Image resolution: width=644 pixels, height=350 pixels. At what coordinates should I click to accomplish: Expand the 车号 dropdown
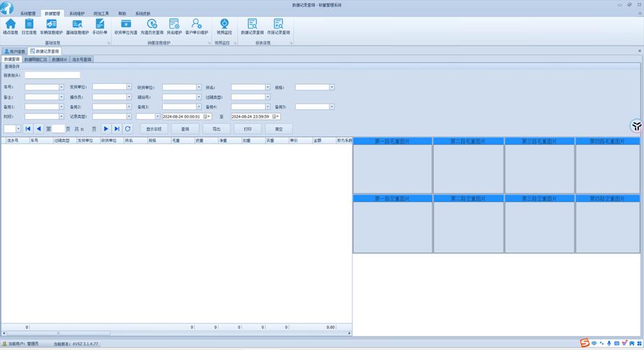[62, 87]
